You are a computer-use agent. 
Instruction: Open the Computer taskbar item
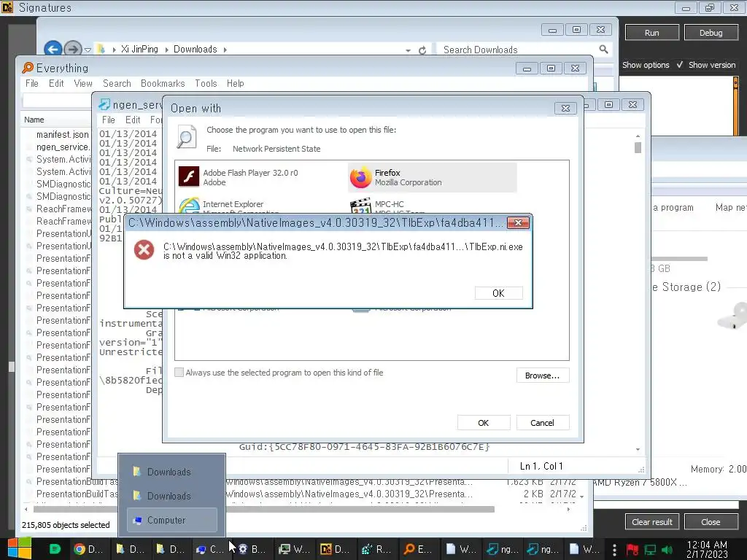[x=210, y=549]
